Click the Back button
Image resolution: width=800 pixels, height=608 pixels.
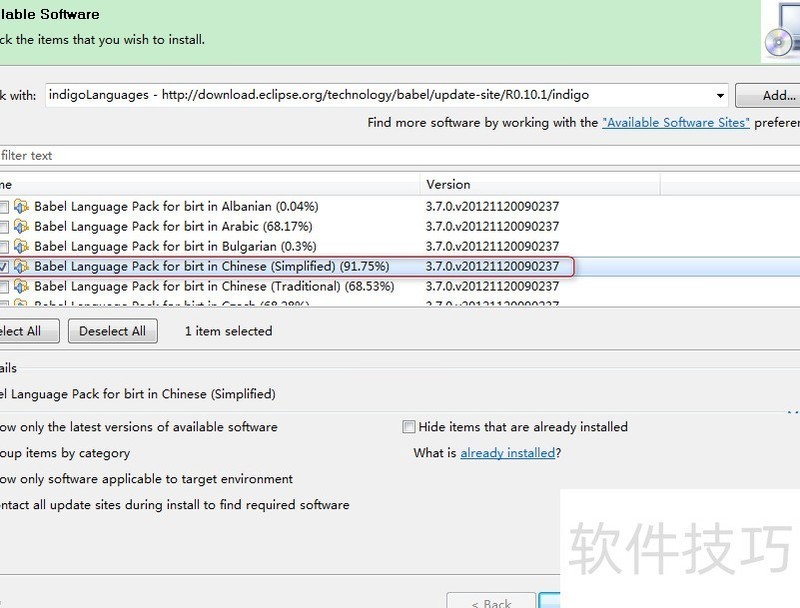[x=491, y=602]
